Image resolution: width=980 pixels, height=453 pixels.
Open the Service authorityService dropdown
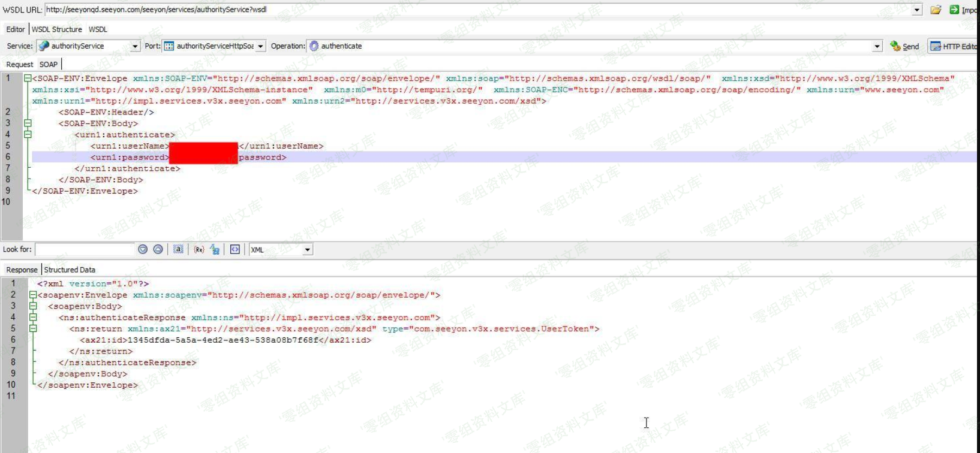[x=135, y=46]
